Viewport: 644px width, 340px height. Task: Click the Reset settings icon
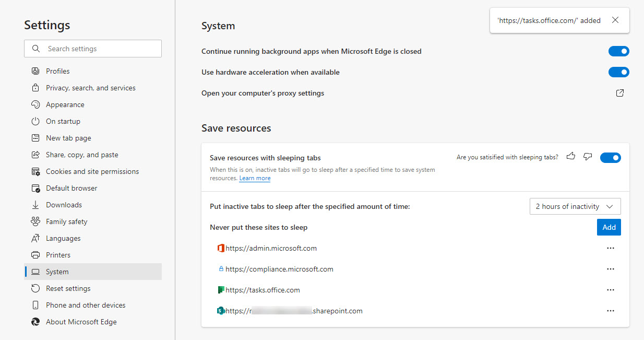tap(35, 288)
